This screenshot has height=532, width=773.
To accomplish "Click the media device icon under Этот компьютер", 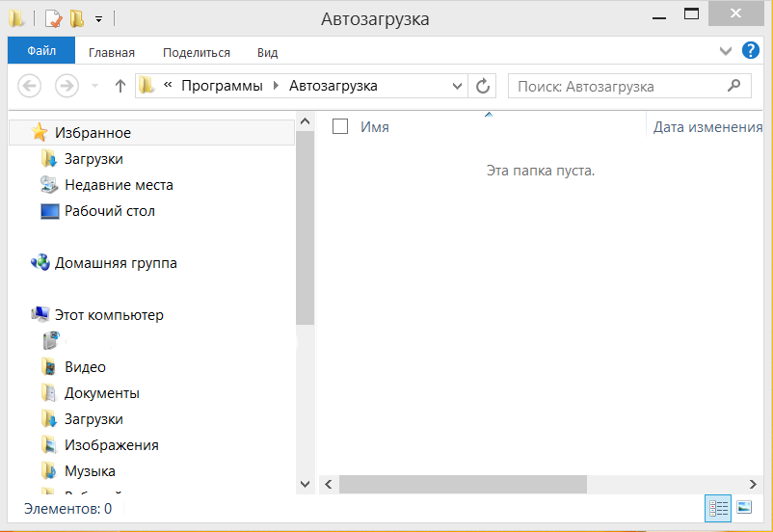I will tap(50, 340).
